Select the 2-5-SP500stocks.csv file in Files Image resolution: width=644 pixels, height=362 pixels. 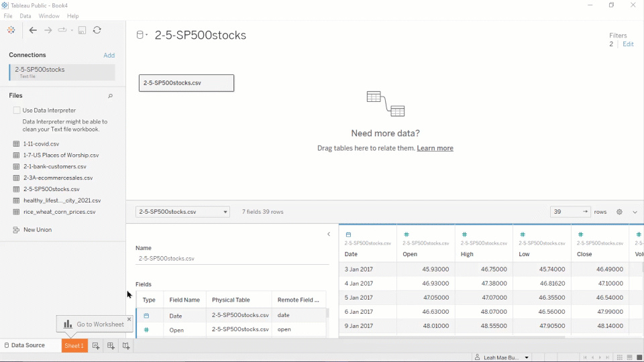pos(52,189)
